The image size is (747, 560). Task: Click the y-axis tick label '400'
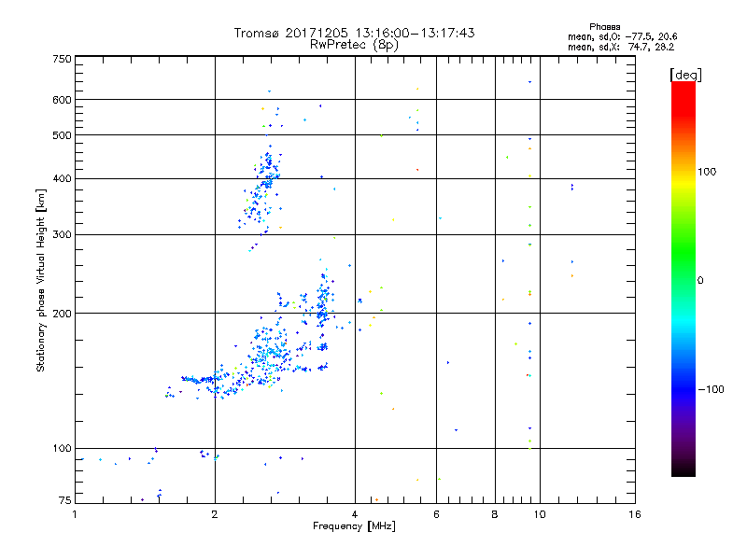click(x=62, y=178)
